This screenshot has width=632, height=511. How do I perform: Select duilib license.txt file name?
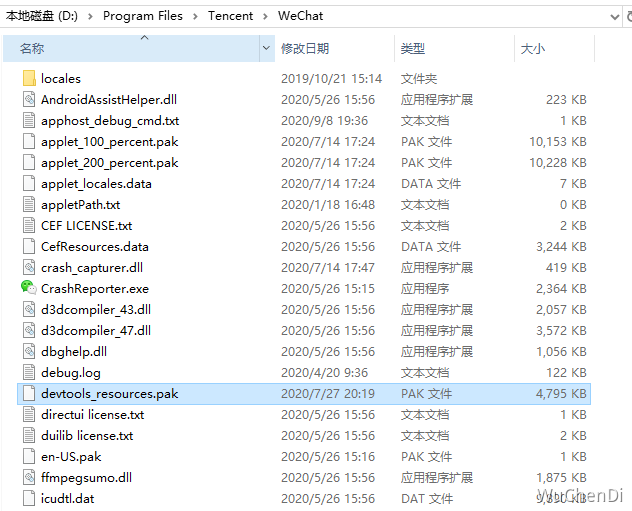pos(87,435)
